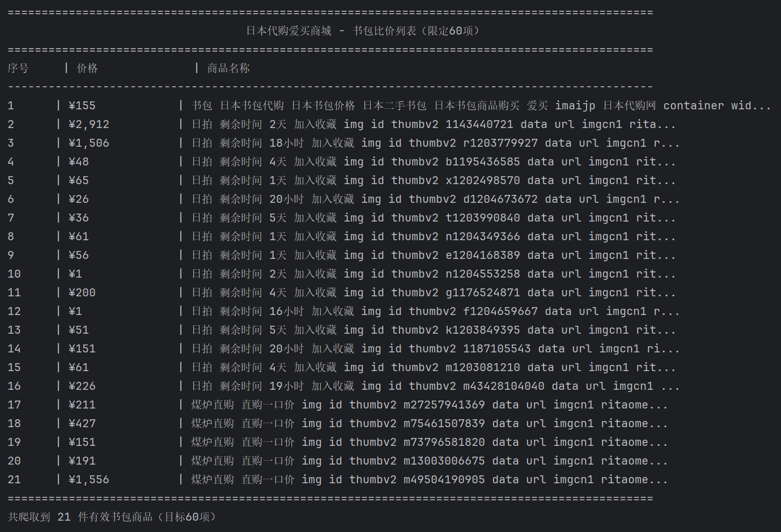Image resolution: width=781 pixels, height=532 pixels.
Task: Click product ID r1203779927 in row 3
Action: tap(500, 143)
